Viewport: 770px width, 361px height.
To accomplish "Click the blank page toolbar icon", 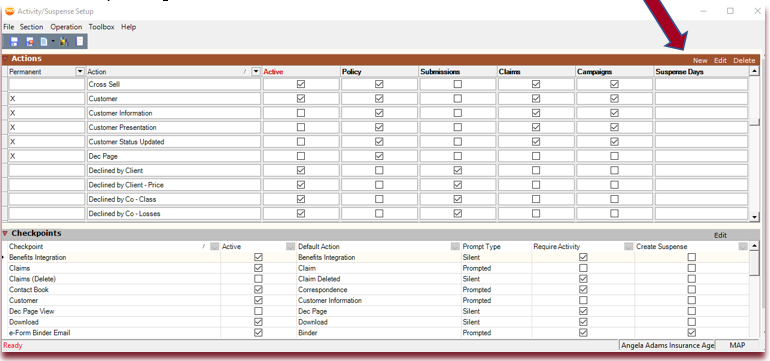I will click(x=80, y=41).
